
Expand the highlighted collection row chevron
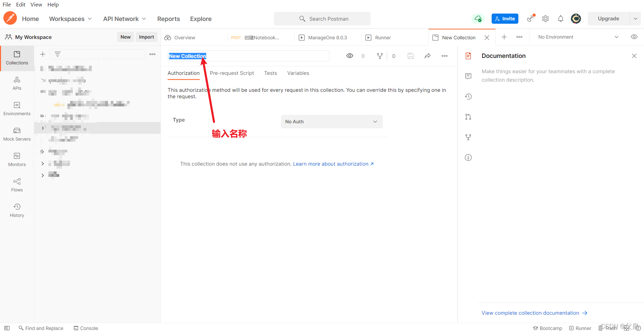coord(43,128)
